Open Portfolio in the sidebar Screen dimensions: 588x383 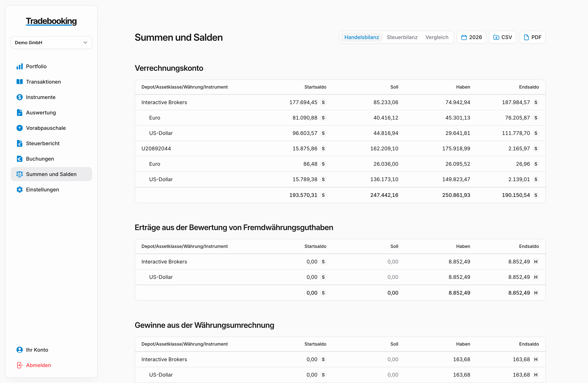pos(51,66)
